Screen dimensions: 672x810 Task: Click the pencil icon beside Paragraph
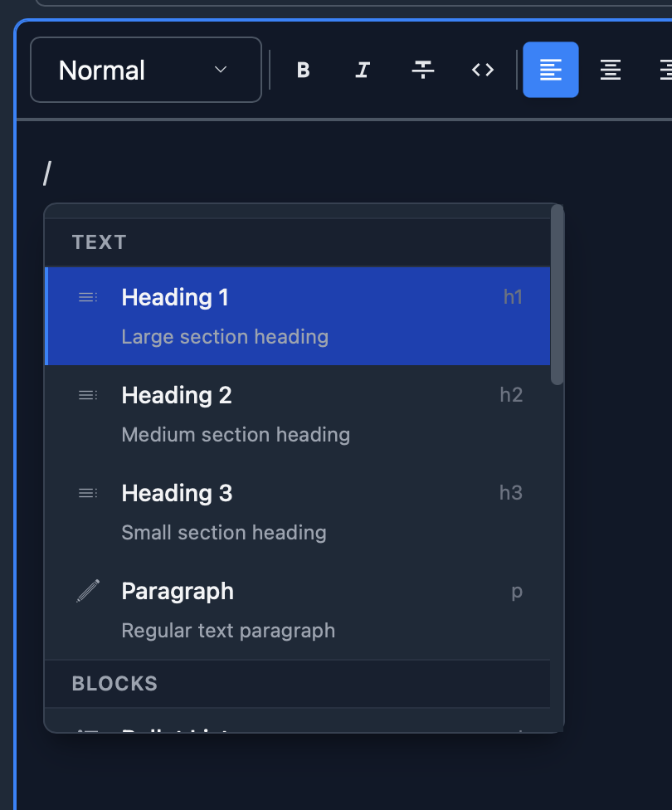click(87, 590)
